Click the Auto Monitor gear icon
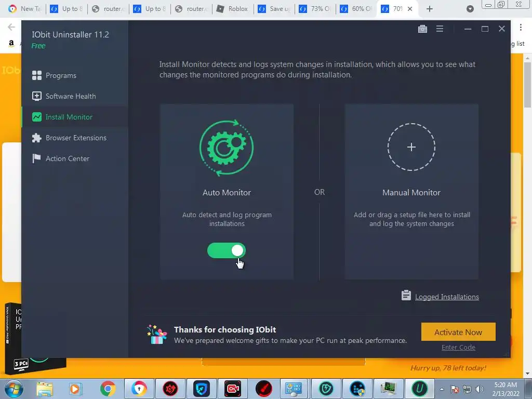Screen dimensions: 532x399 (x=227, y=148)
